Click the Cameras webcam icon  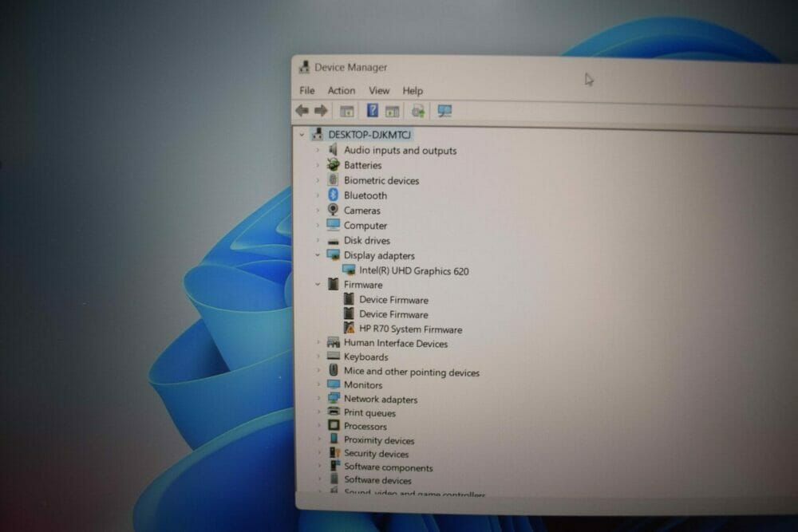333,210
